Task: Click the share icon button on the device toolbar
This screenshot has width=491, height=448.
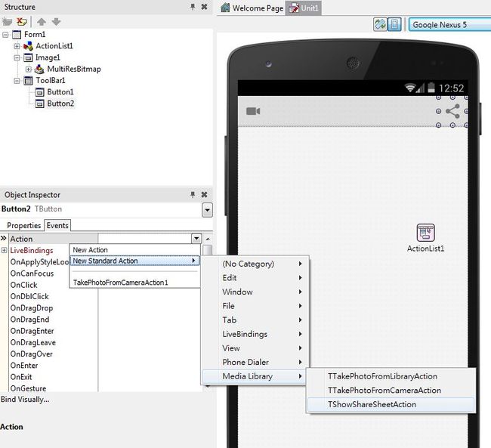Action: pos(452,111)
